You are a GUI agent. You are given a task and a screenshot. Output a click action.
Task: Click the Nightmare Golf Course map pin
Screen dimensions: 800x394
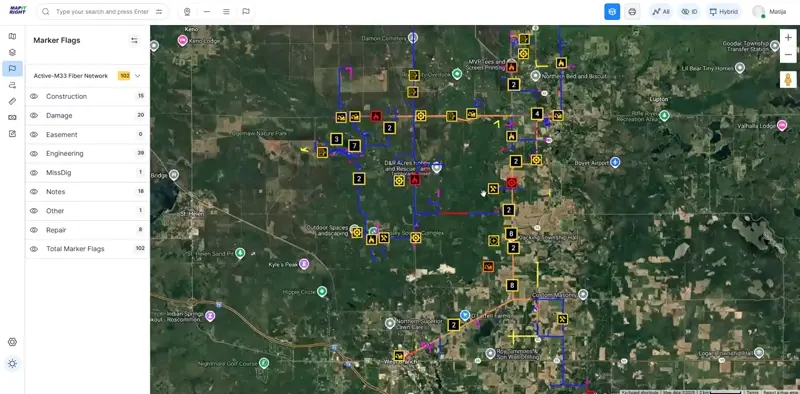click(264, 363)
